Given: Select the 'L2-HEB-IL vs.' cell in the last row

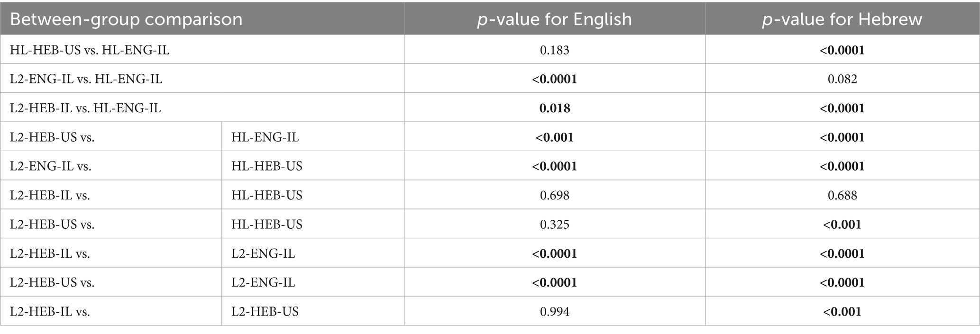Looking at the screenshot, I should 50,311.
